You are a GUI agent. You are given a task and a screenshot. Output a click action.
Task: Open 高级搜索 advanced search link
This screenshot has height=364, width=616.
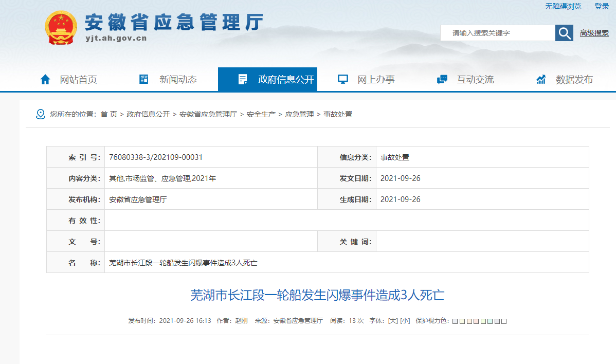point(594,33)
